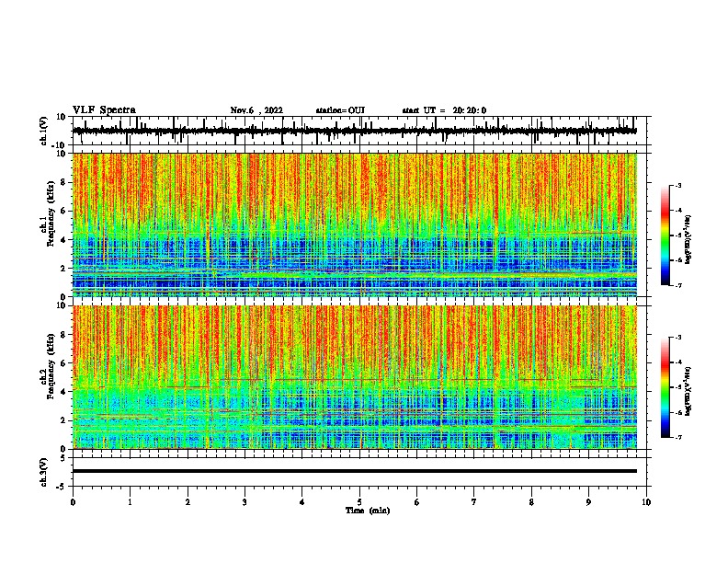Click the "2" kHz tick on ch.2 frequency axis
The height and width of the screenshot is (563, 728).
[x=63, y=420]
